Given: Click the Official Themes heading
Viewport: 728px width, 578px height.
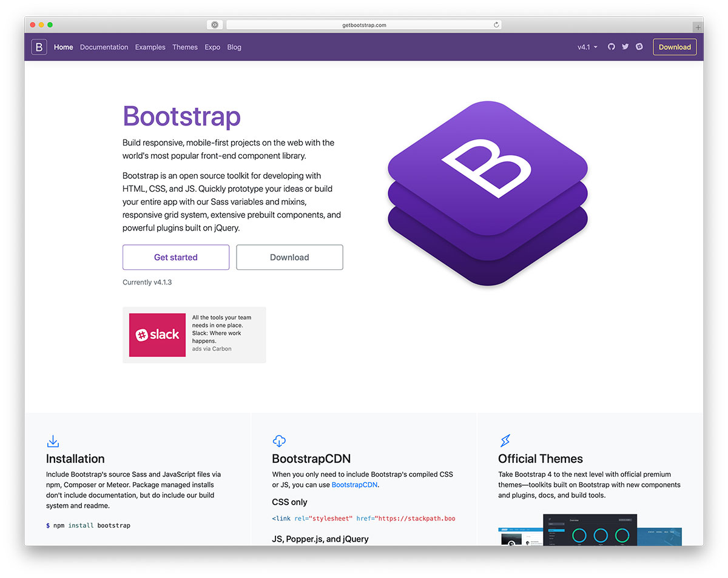Looking at the screenshot, I should tap(541, 459).
